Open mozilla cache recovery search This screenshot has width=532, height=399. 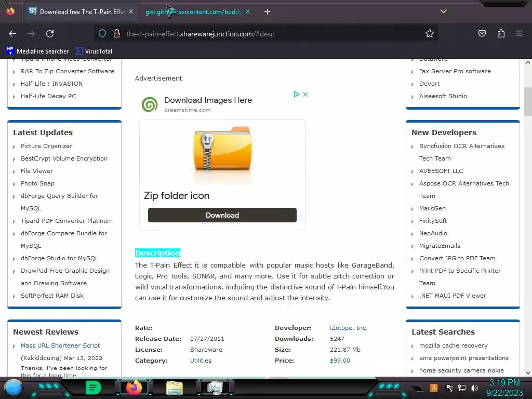click(453, 345)
